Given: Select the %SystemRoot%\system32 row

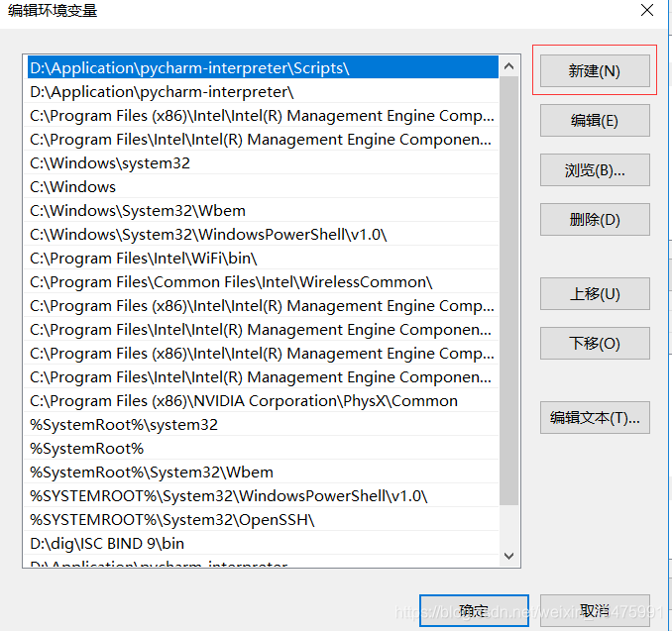Looking at the screenshot, I should [263, 425].
